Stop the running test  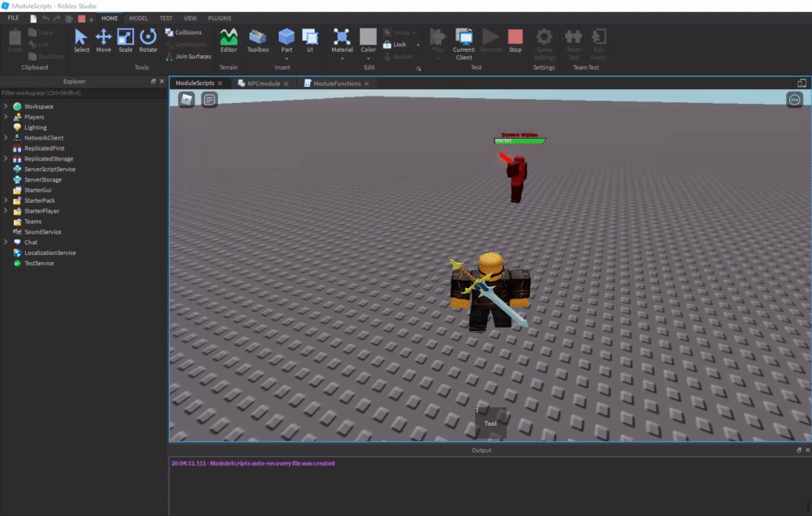click(516, 41)
